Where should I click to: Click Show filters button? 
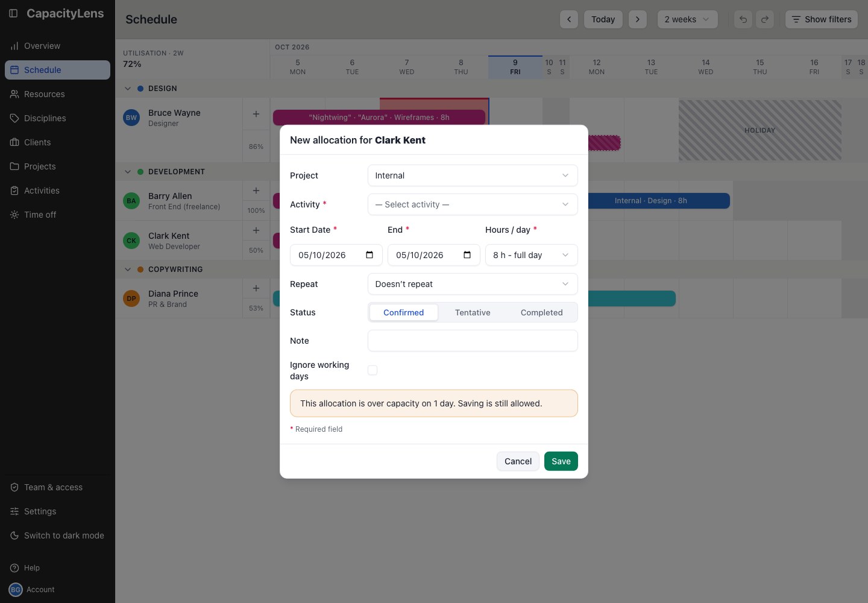[x=822, y=19]
